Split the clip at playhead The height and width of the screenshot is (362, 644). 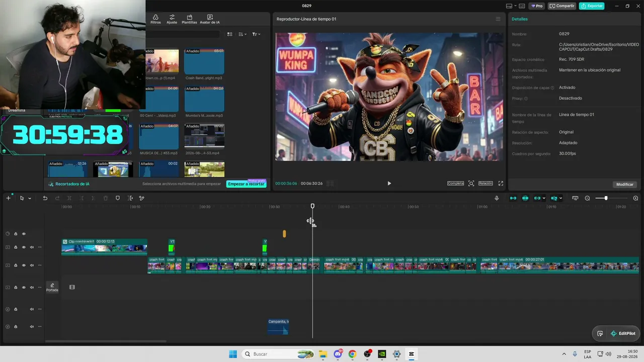(x=69, y=198)
